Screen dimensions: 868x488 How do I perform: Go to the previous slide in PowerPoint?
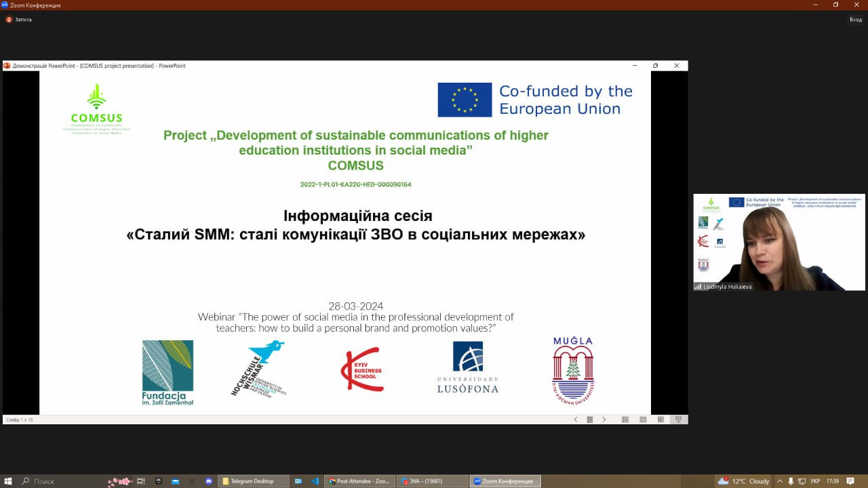point(576,420)
